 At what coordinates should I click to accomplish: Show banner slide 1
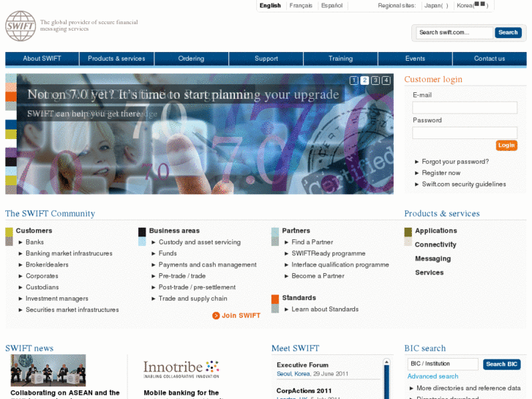click(354, 80)
